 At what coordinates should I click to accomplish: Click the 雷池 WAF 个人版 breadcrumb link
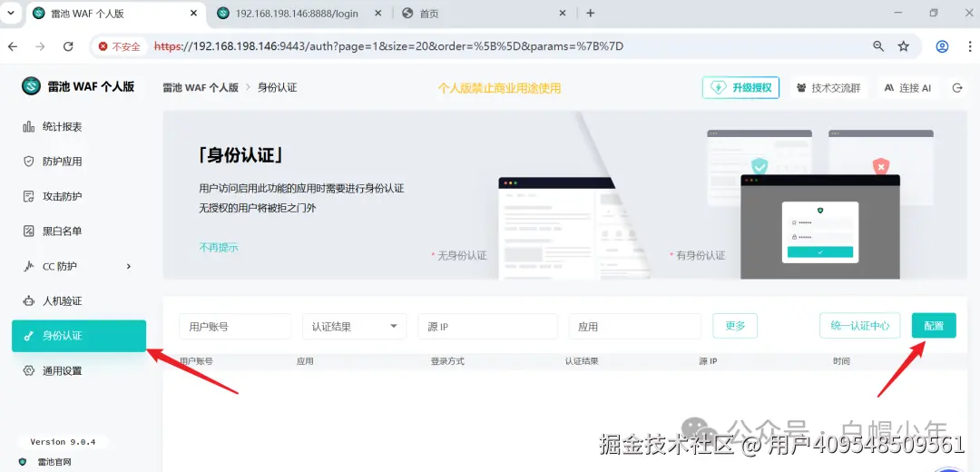(201, 87)
